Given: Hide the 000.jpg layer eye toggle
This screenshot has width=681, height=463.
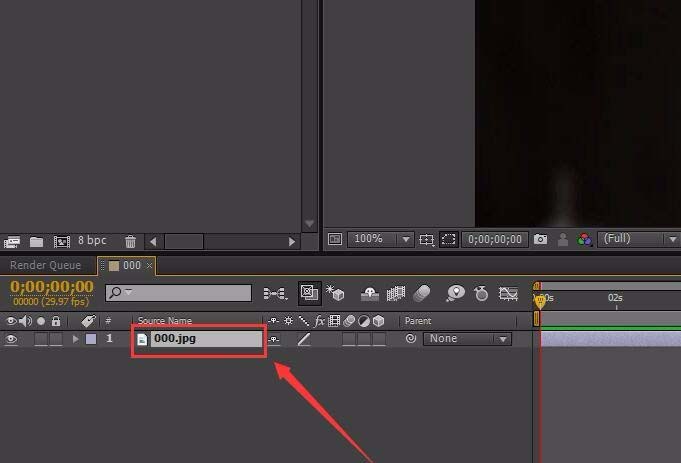Looking at the screenshot, I should click(11, 339).
